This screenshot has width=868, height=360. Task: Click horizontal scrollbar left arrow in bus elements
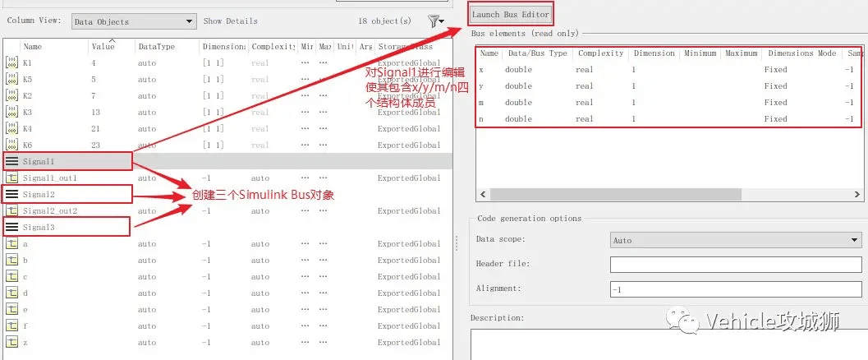click(x=482, y=195)
